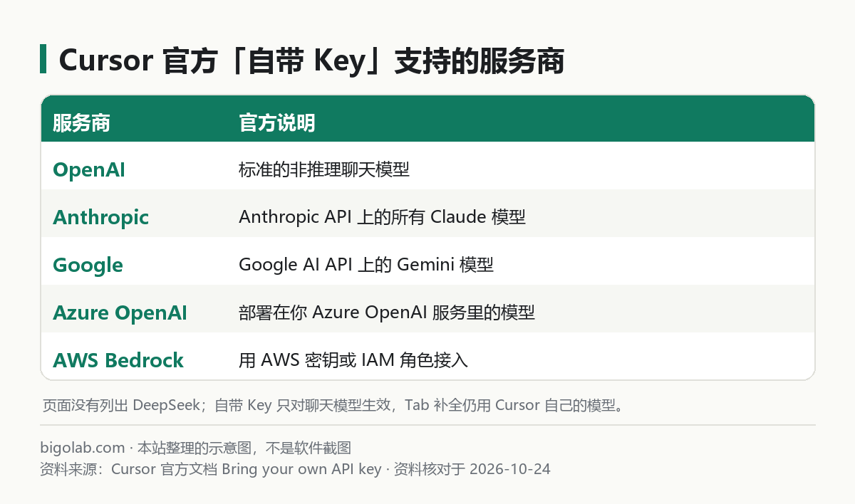Viewport: 855px width, 504px height.
Task: Select the "Azure OpenAI" provider cell
Action: pos(120,313)
